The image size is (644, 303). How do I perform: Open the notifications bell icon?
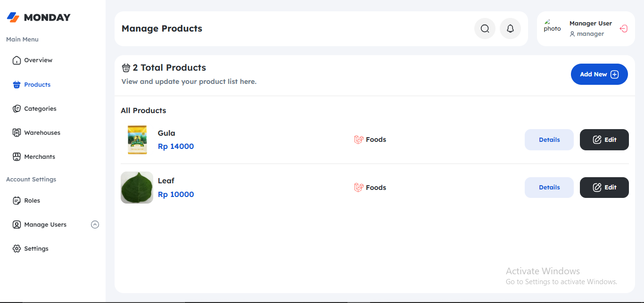tap(510, 29)
